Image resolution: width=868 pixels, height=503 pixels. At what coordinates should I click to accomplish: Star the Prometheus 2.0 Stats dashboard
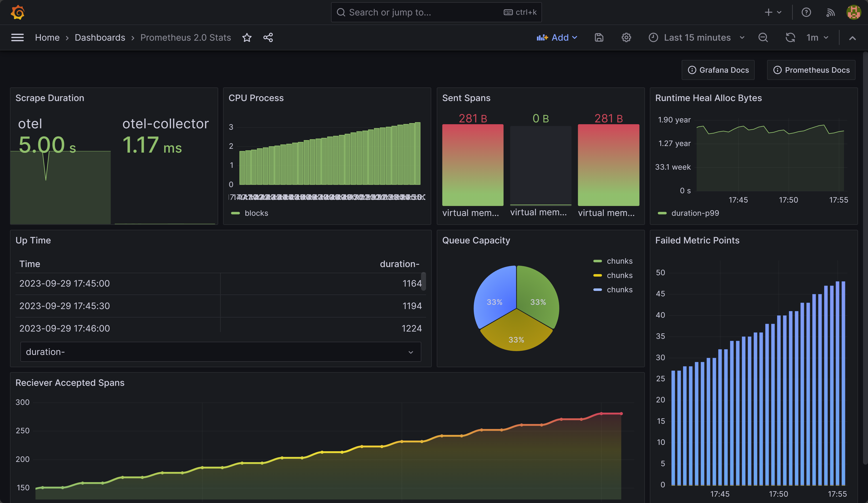click(x=247, y=37)
